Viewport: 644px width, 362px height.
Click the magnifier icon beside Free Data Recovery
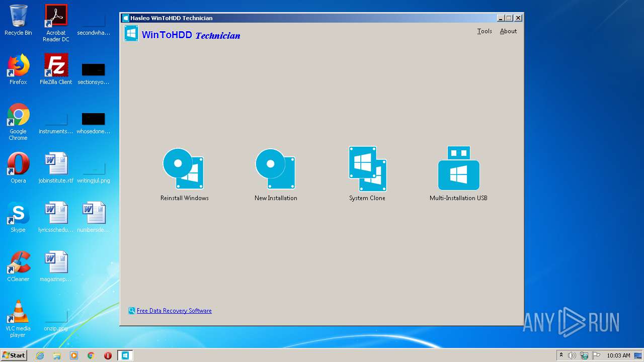tap(132, 311)
